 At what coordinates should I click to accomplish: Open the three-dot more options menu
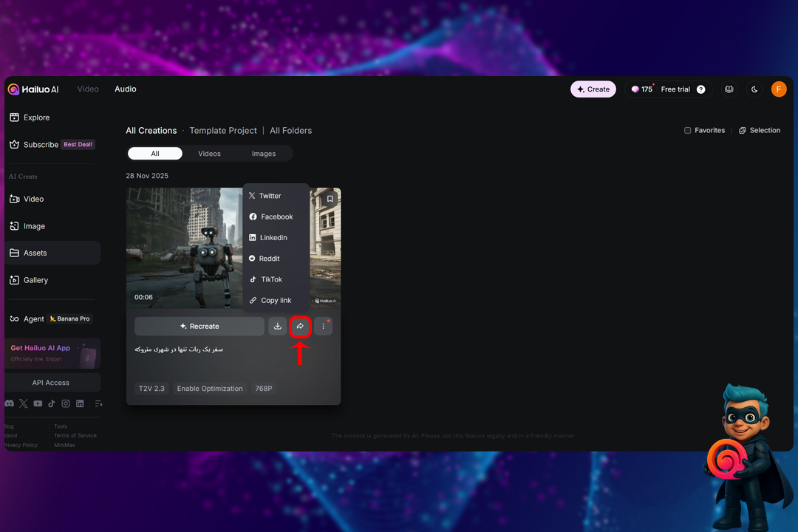click(x=323, y=326)
